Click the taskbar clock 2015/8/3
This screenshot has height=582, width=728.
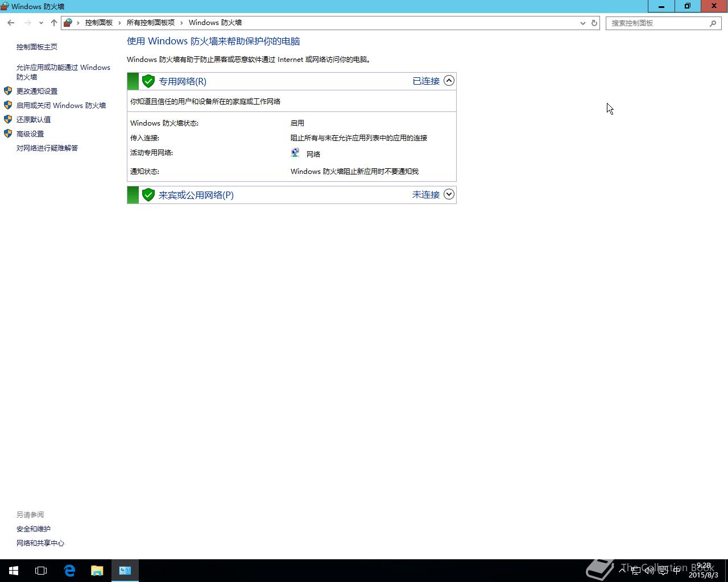coord(704,571)
